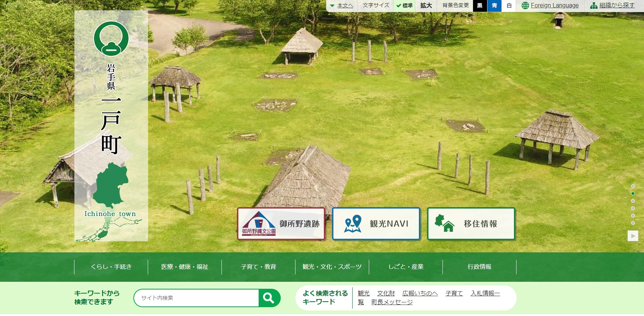Viewport: 644px width, 316px height.
Task: Click the 岩手県 一戸町 title text
Action: pos(111,109)
